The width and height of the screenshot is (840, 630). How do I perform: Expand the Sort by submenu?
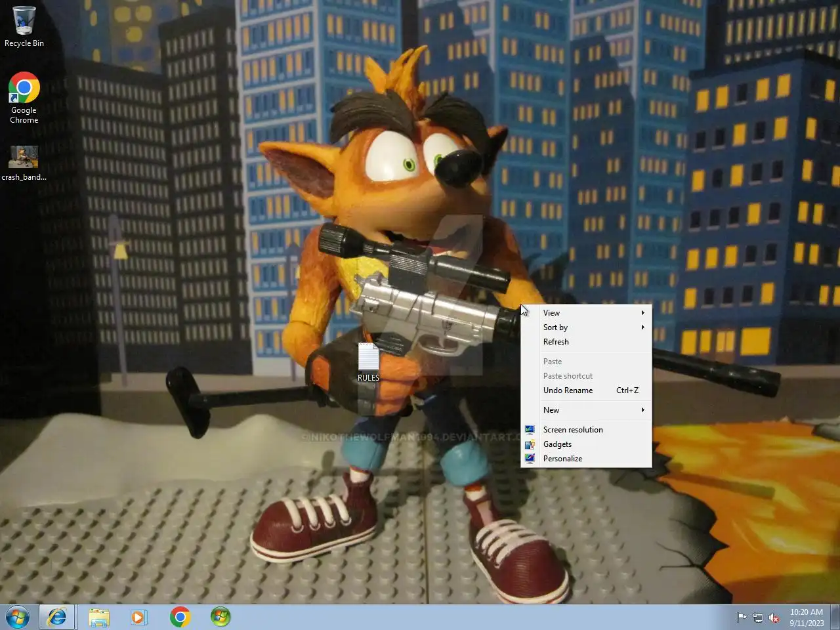pos(587,327)
